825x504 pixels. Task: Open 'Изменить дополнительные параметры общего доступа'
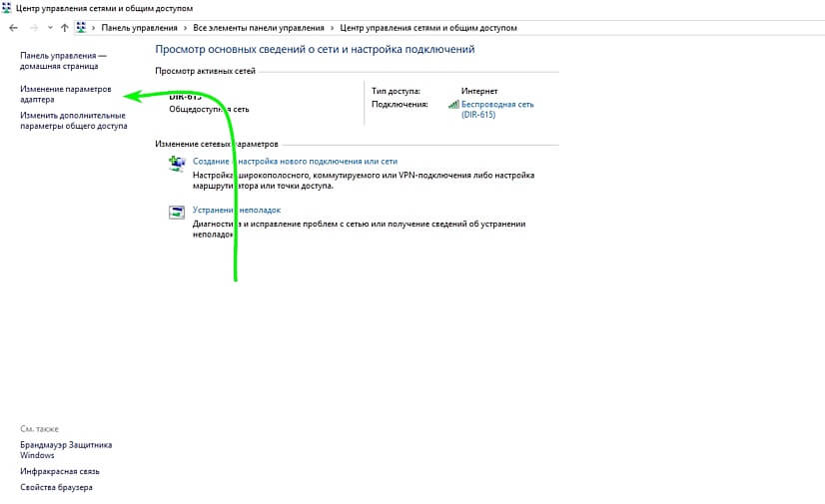coord(73,121)
